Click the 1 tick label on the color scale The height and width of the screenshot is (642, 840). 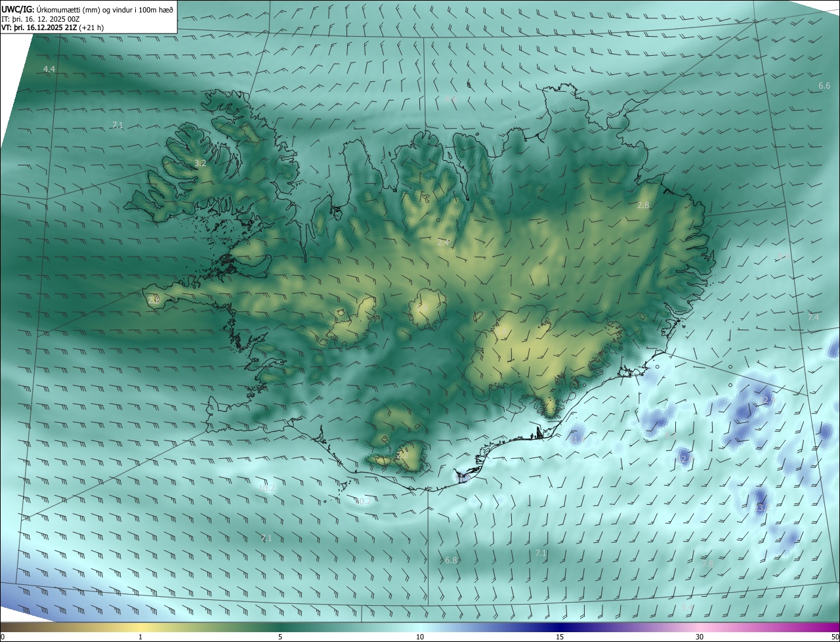140,637
